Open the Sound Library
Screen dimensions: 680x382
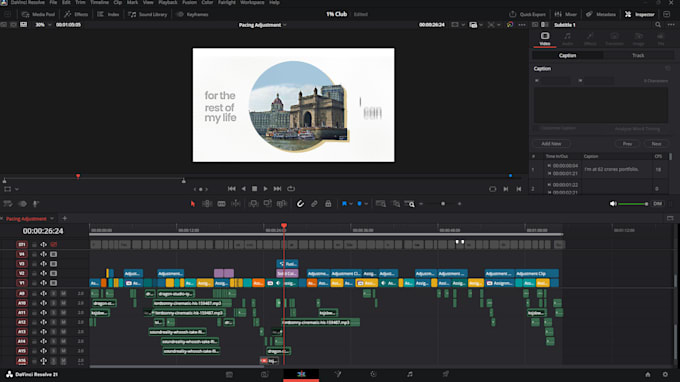click(148, 14)
